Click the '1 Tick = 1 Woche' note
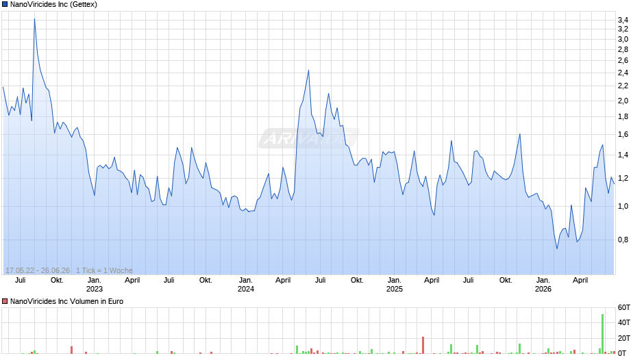This screenshot has height=360, width=644. click(x=104, y=270)
